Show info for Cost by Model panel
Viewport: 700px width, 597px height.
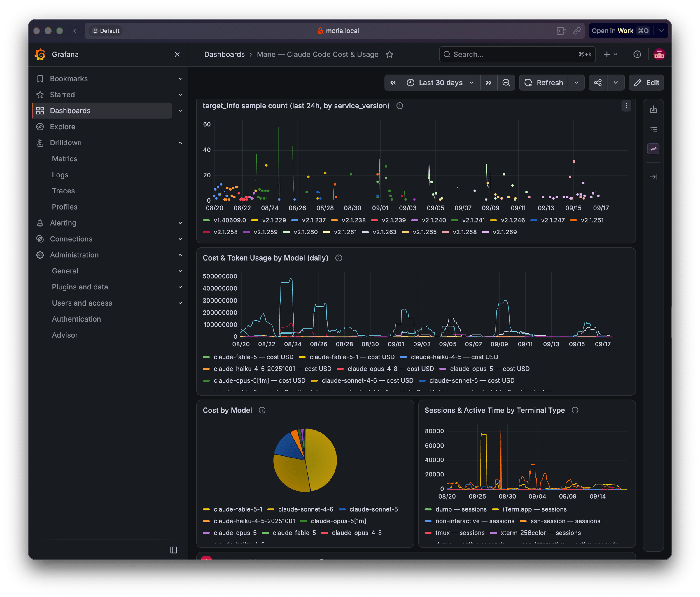pos(262,410)
